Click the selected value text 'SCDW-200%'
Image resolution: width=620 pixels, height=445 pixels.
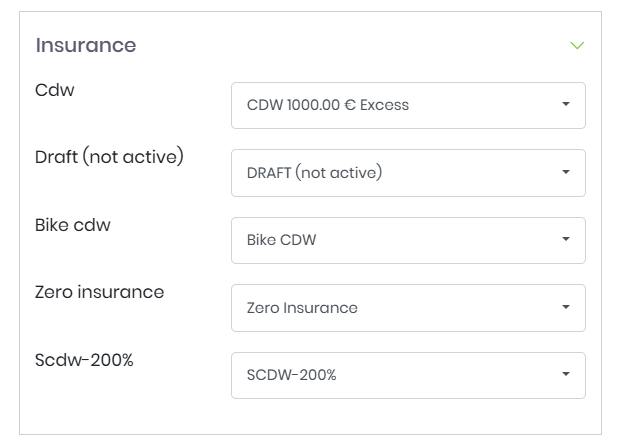(x=292, y=375)
